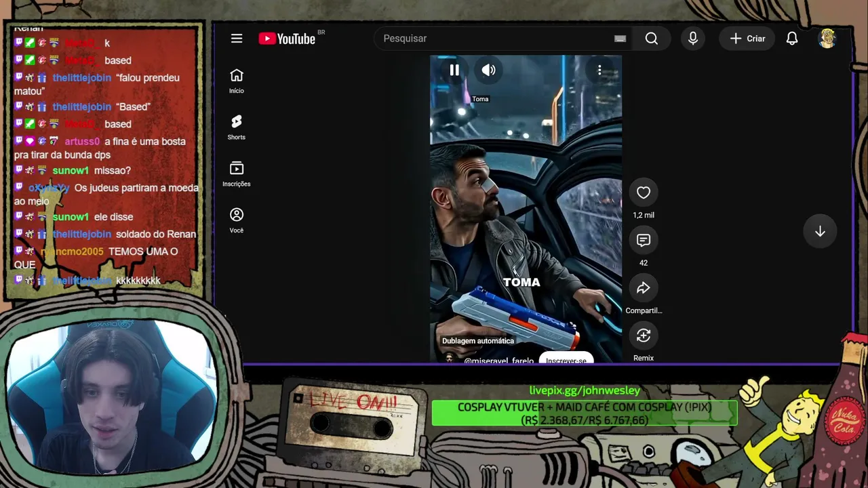Start voice search with the microphone
Screen dimensions: 868x488
693,39
